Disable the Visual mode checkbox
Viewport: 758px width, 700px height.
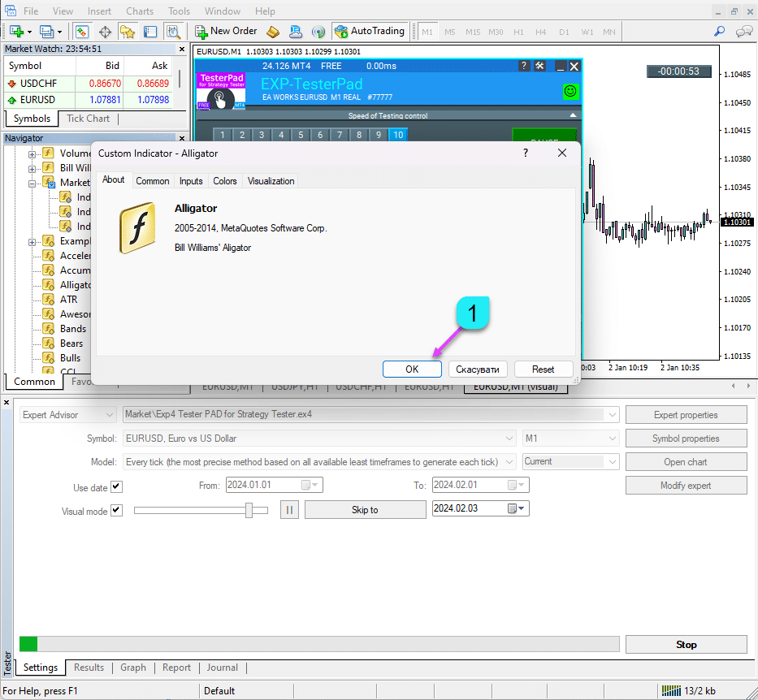click(x=116, y=511)
